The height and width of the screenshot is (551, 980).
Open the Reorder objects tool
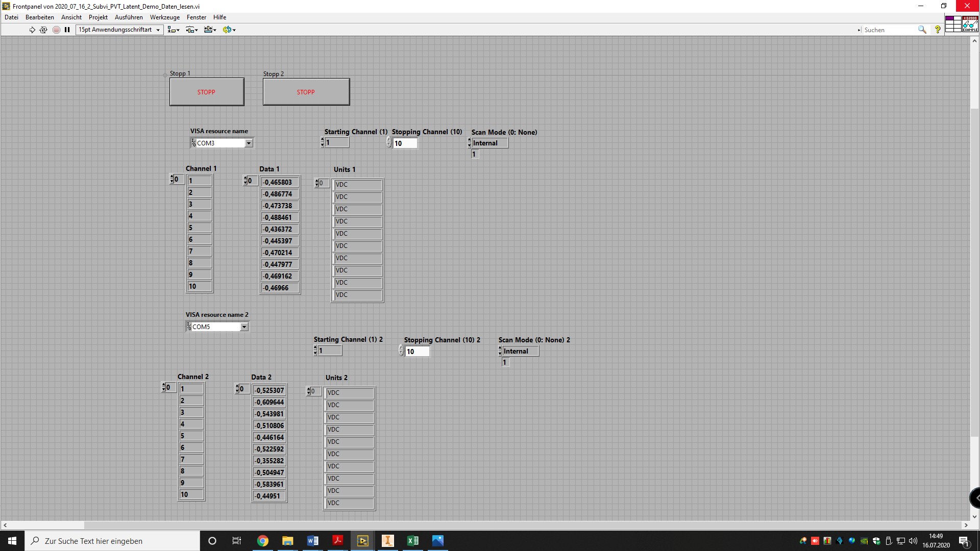click(229, 30)
